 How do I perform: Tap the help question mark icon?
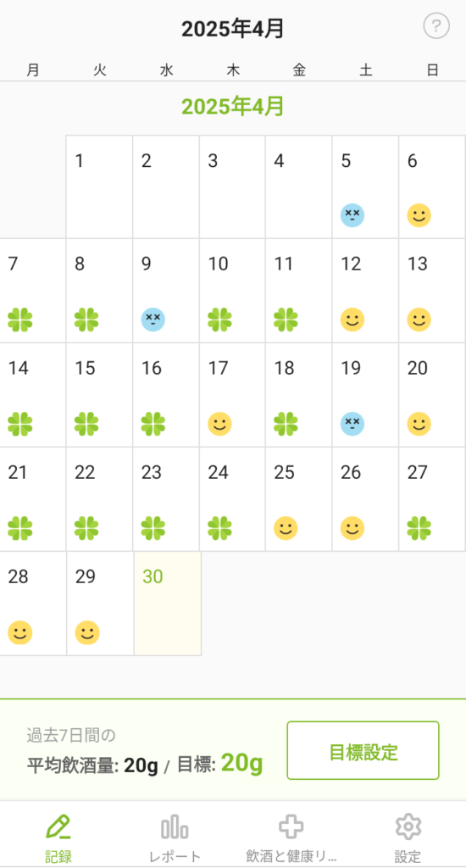tap(436, 25)
